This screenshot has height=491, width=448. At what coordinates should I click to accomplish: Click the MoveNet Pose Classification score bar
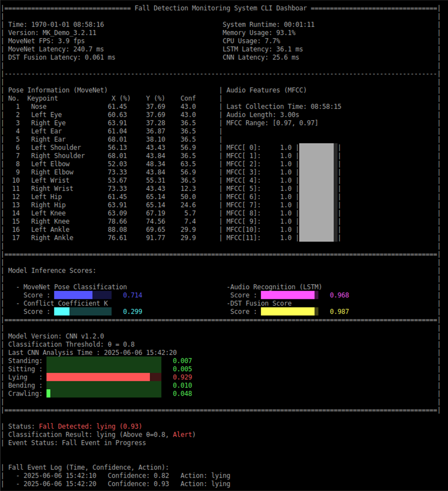click(83, 295)
